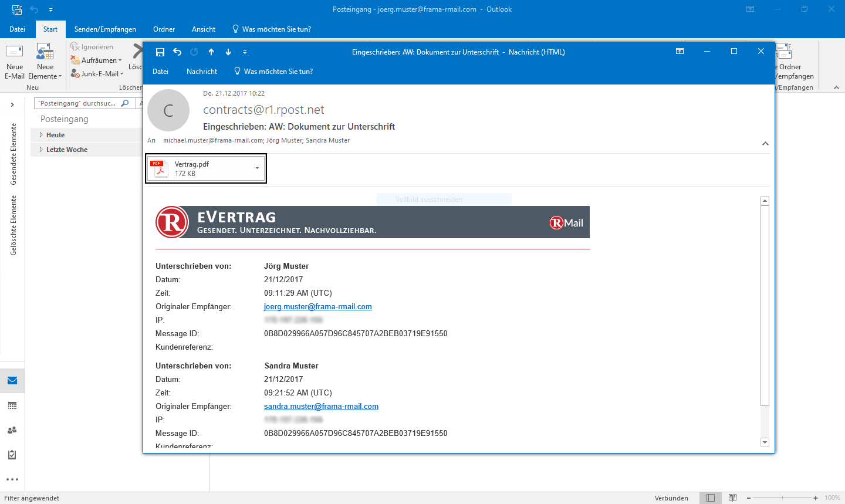
Task: Click sender avatar circle 'C'
Action: [x=168, y=110]
